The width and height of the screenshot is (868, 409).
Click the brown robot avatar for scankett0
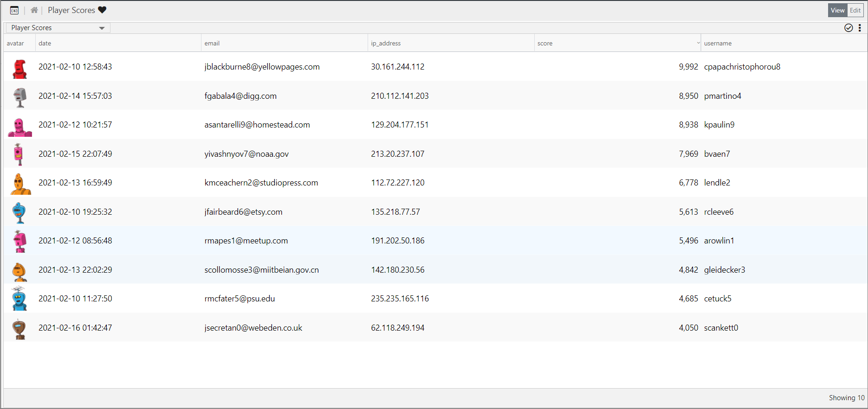coord(19,329)
